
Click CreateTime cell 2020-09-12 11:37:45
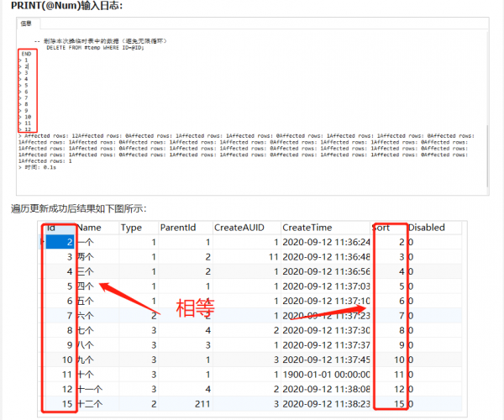click(326, 360)
